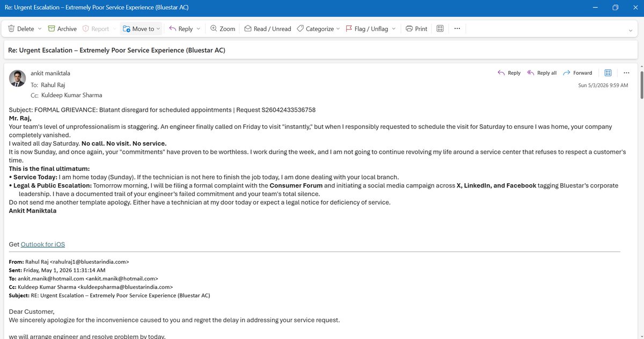
Task: Archive this email message
Action: click(x=62, y=29)
